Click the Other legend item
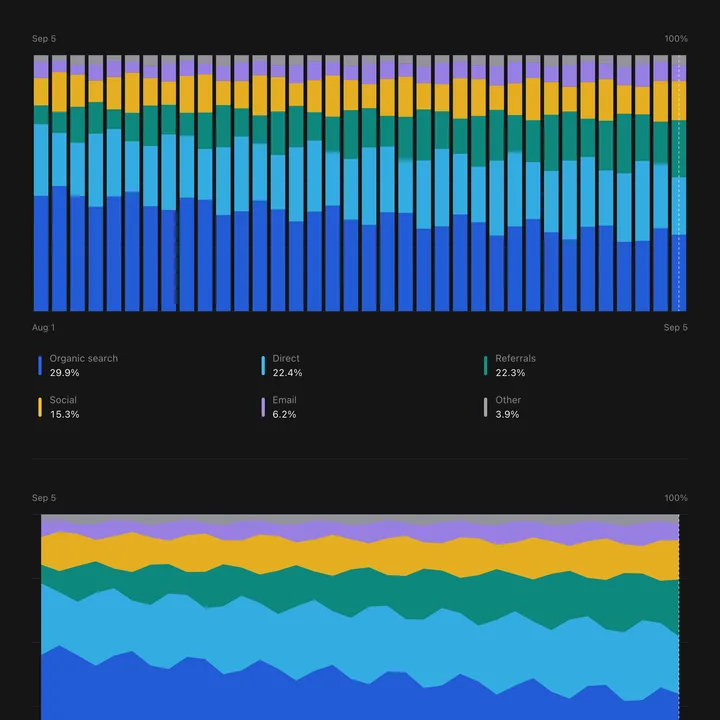The width and height of the screenshot is (720, 720). tap(502, 407)
